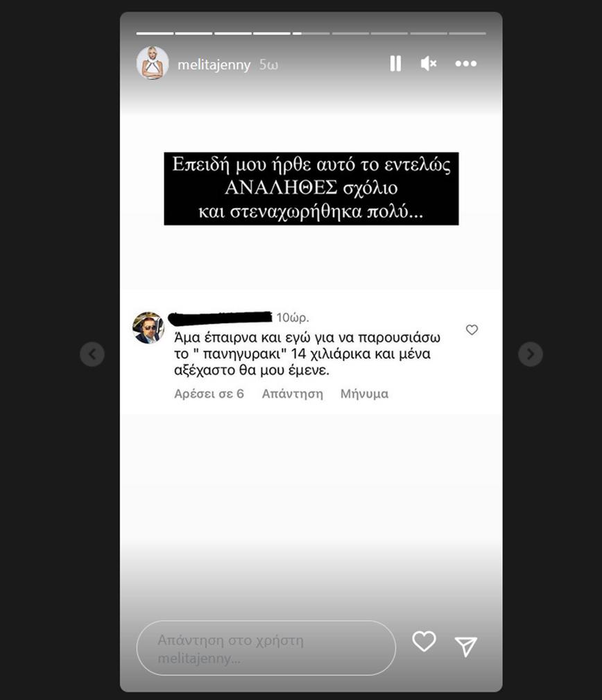
Task: Click the Απάντηση reply link
Action: tap(292, 394)
